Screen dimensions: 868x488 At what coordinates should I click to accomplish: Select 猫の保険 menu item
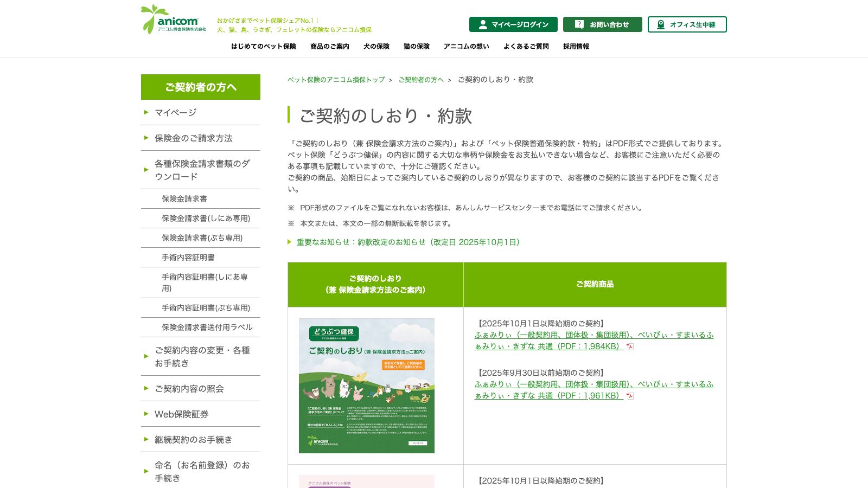tap(417, 47)
